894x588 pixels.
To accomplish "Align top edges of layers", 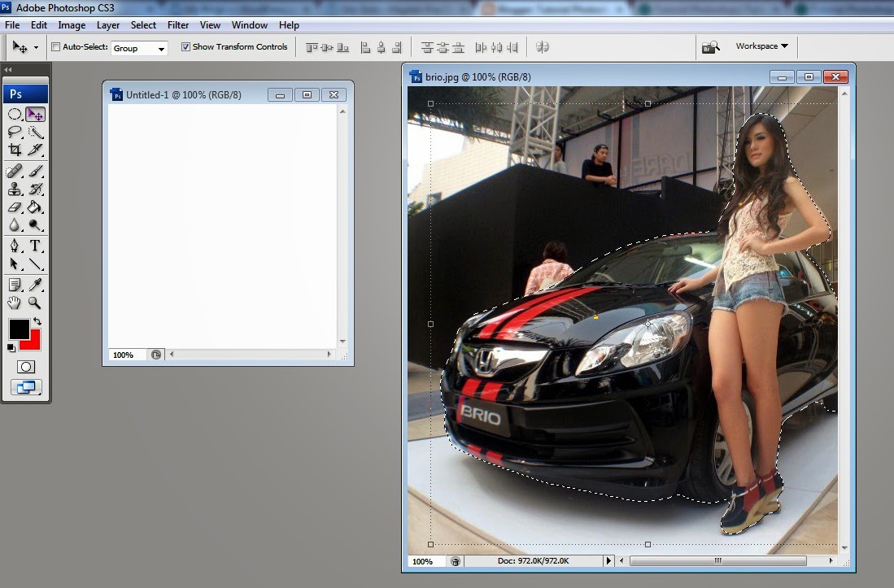I will pos(312,47).
